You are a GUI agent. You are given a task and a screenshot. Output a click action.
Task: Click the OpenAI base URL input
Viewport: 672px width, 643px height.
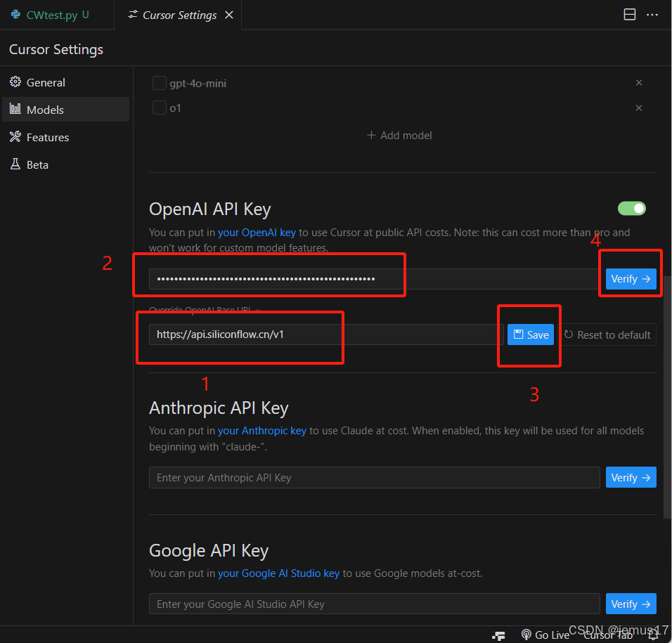pos(325,335)
